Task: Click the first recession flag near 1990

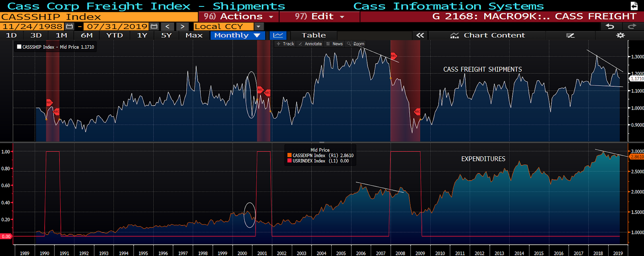Action: (49, 103)
